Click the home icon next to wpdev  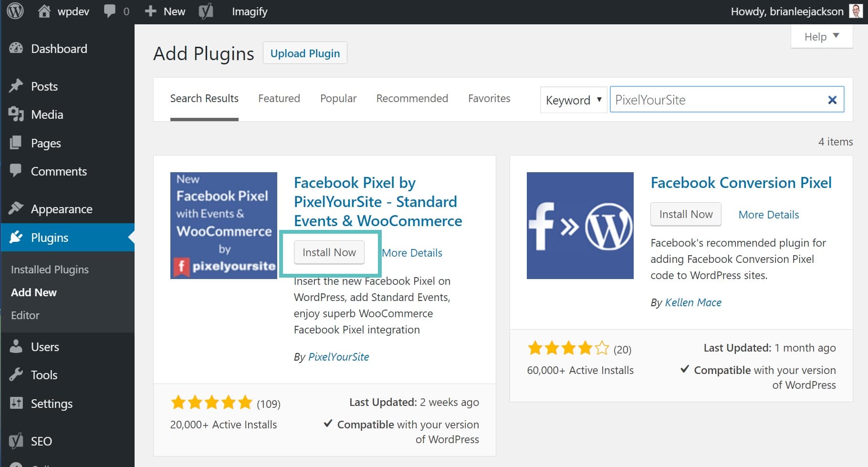(x=44, y=11)
